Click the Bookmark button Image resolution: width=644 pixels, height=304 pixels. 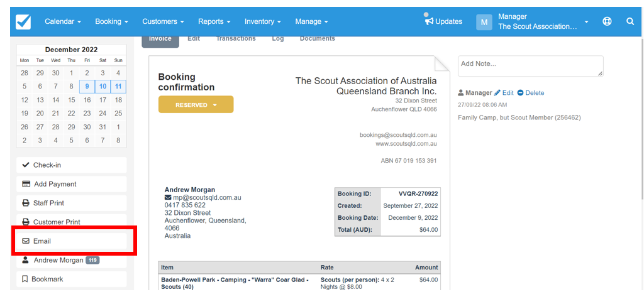(72, 279)
